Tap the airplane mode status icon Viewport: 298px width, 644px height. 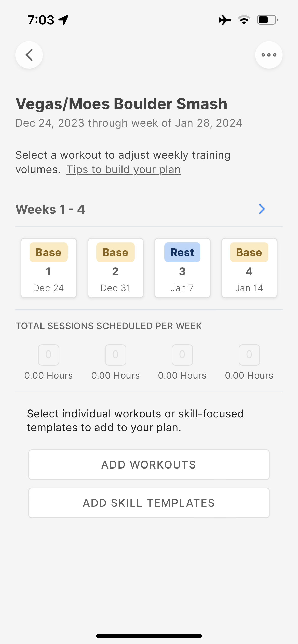point(225,20)
